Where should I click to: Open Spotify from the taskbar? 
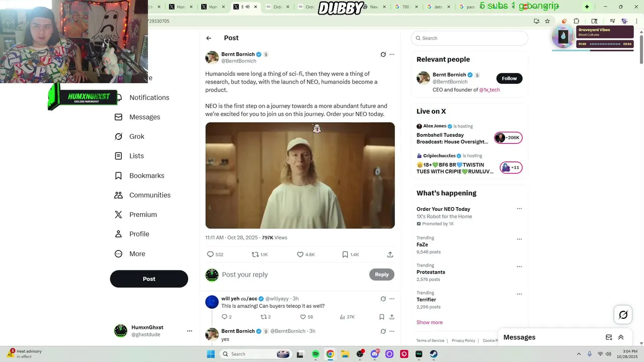tap(315, 354)
